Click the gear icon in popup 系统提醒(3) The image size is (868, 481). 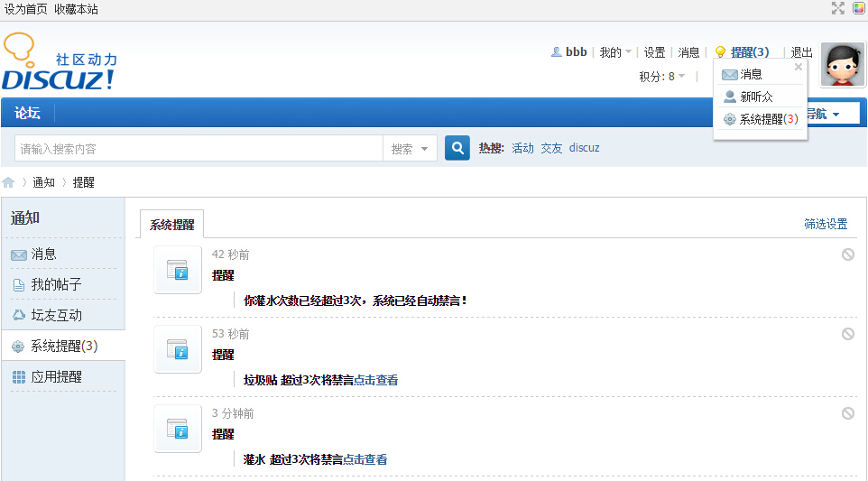click(730, 119)
